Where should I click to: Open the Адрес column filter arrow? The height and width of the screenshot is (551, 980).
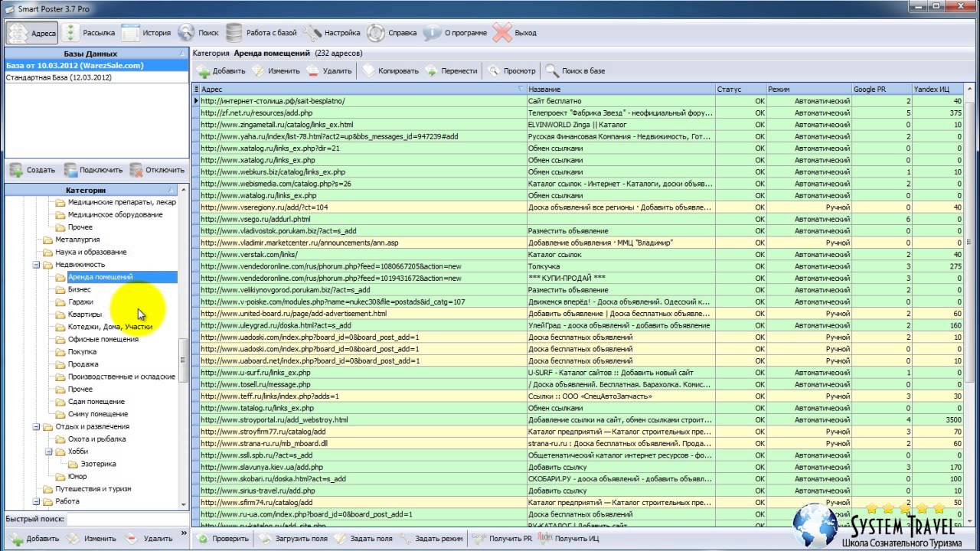(521, 90)
